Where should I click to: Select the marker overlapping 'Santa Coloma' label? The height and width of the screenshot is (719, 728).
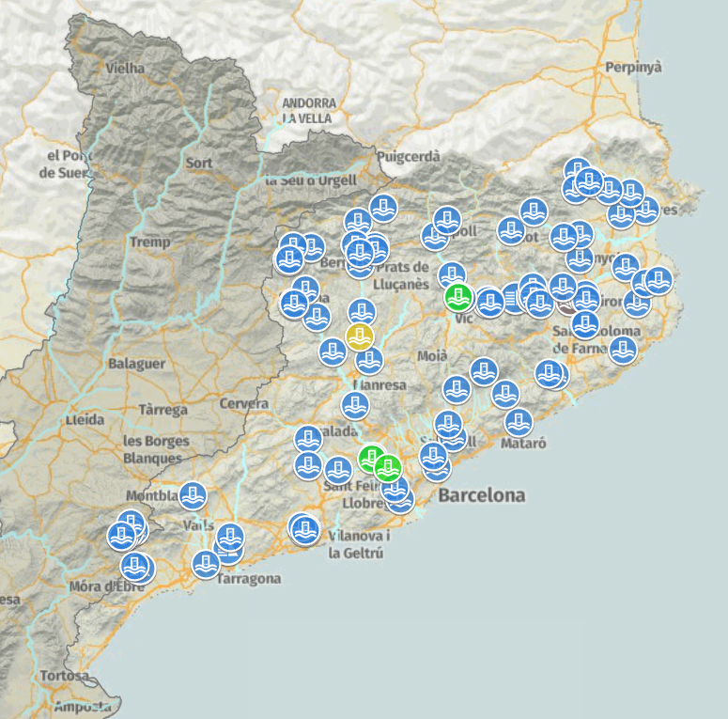tap(585, 324)
